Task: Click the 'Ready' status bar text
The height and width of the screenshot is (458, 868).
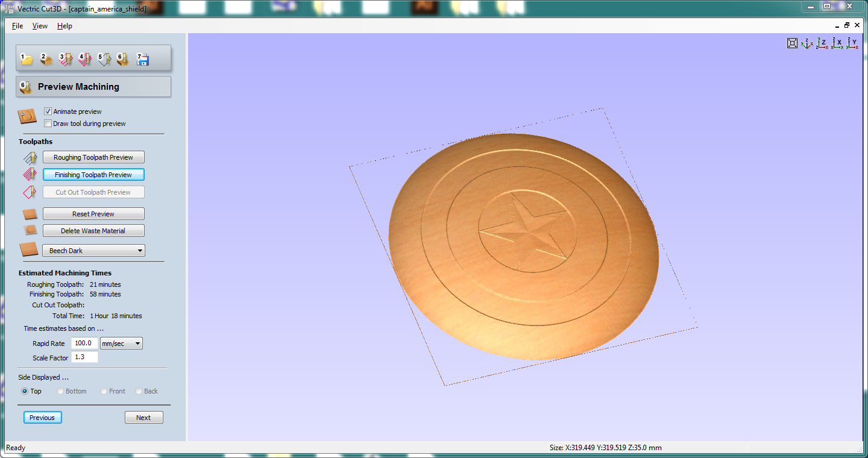Action: click(16, 448)
